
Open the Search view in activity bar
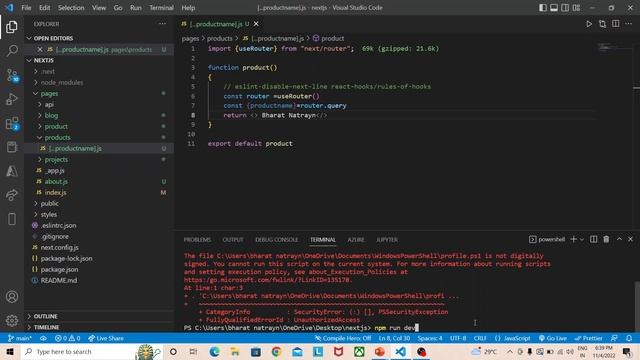12,51
